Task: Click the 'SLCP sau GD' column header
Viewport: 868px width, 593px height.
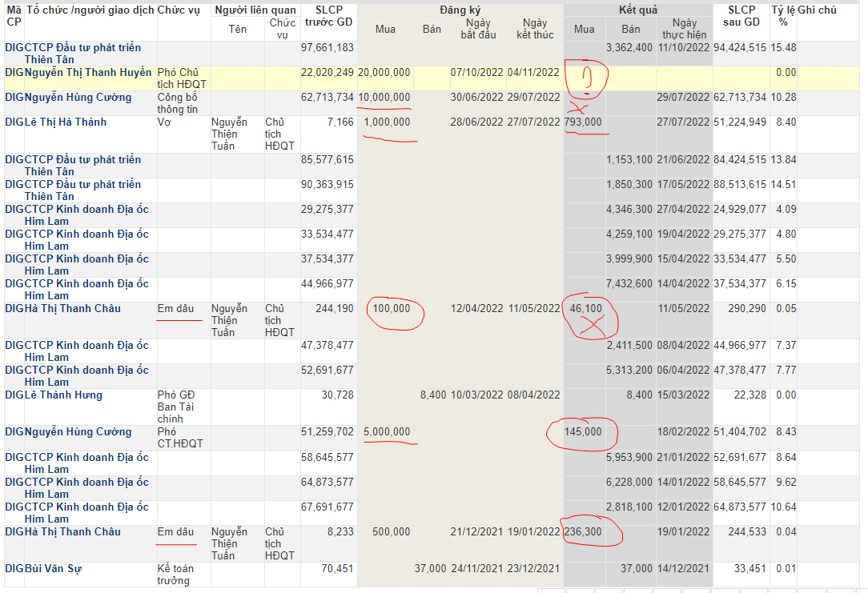Action: (x=741, y=16)
